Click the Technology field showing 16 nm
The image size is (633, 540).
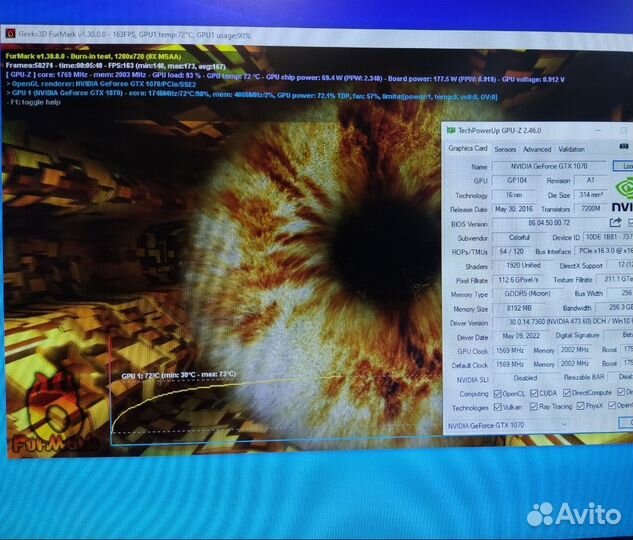click(514, 195)
